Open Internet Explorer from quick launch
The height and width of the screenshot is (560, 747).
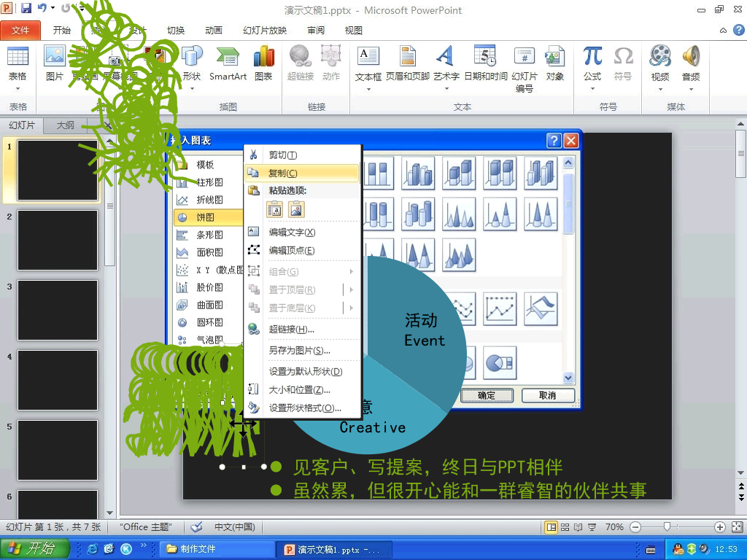92,549
